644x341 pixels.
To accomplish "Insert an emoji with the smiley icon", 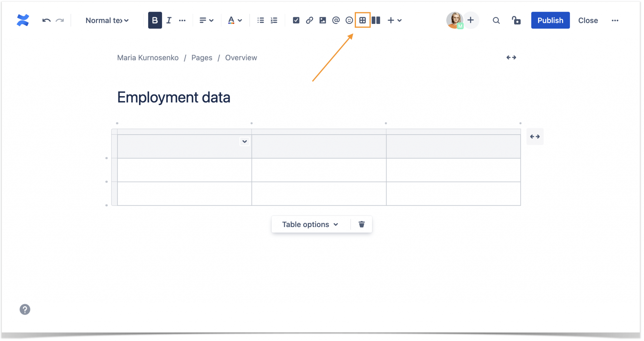I will (x=349, y=20).
